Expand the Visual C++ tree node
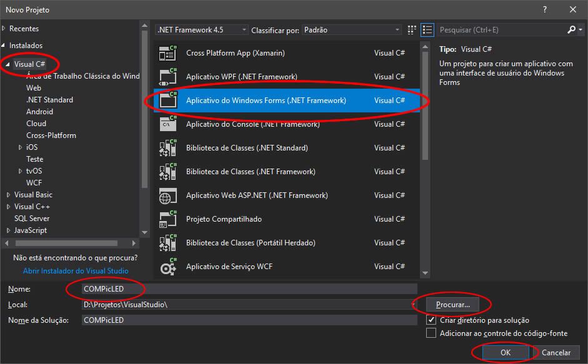 coord(8,207)
